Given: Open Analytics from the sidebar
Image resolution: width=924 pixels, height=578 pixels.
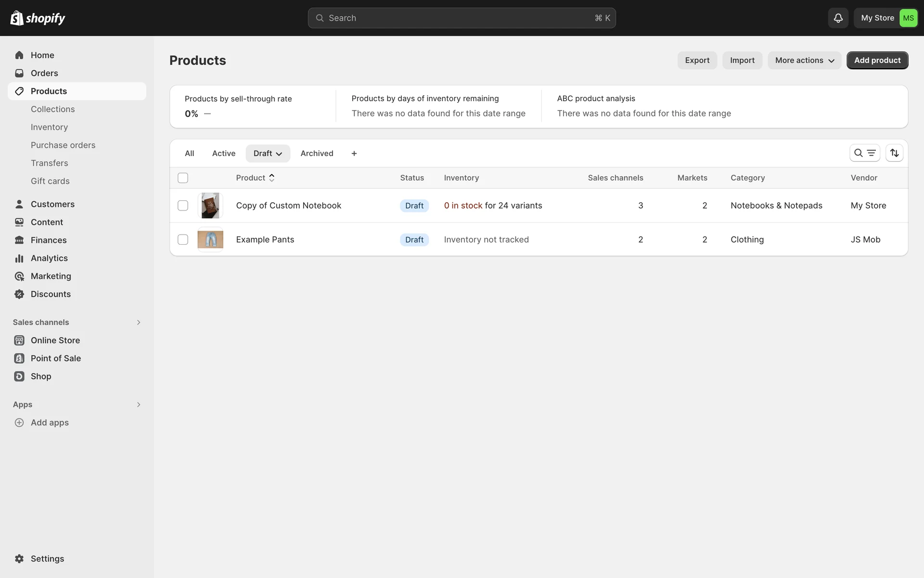Looking at the screenshot, I should 49,258.
